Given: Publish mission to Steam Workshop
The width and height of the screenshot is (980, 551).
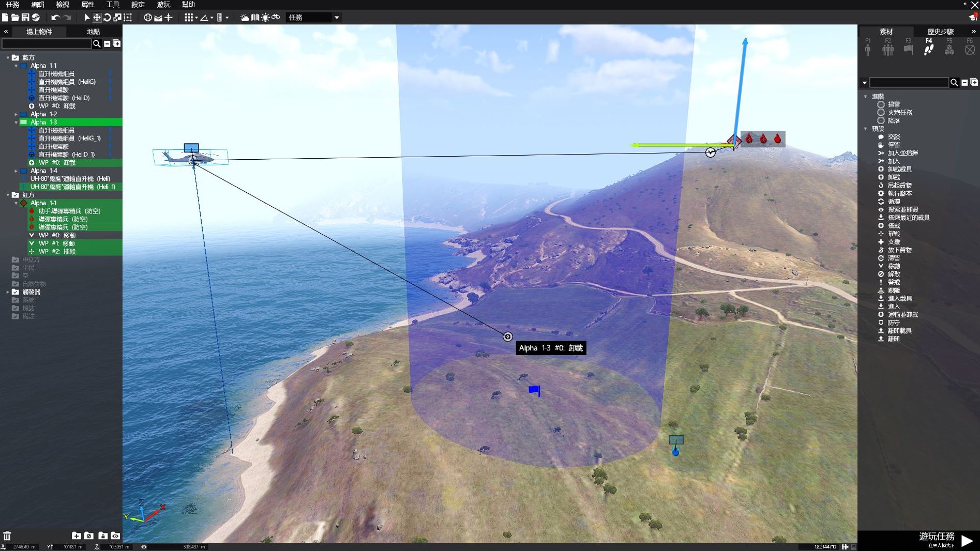Looking at the screenshot, I should [36, 17].
